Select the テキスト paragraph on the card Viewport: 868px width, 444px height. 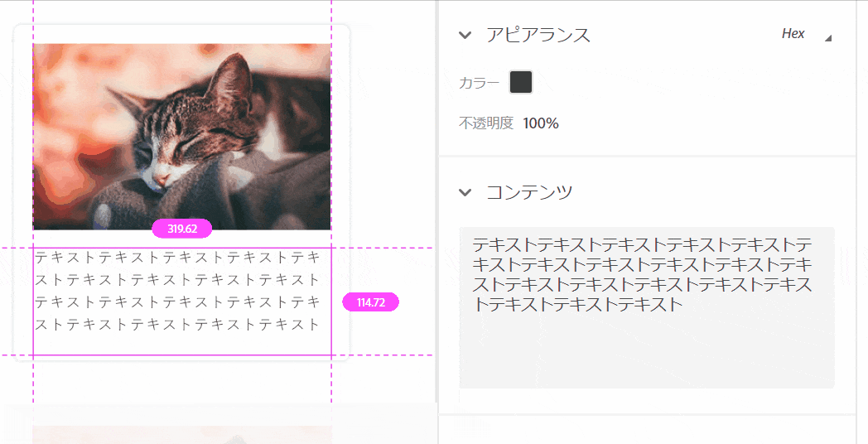(x=182, y=302)
